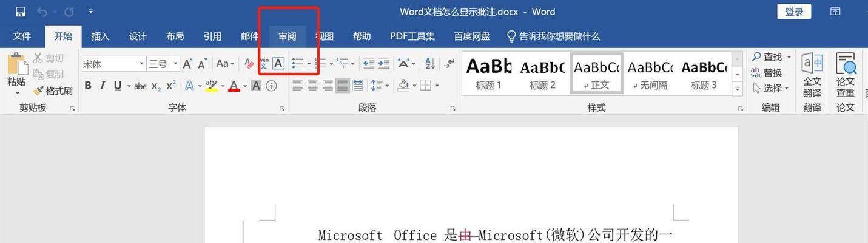868x243 pixels.
Task: Activate the 格式刷 format painter
Action: click(53, 91)
